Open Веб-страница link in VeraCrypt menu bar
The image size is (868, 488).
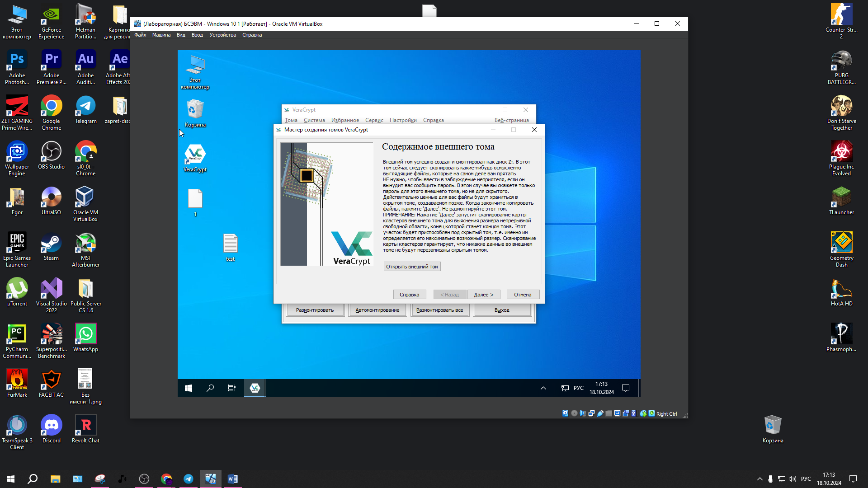(512, 120)
